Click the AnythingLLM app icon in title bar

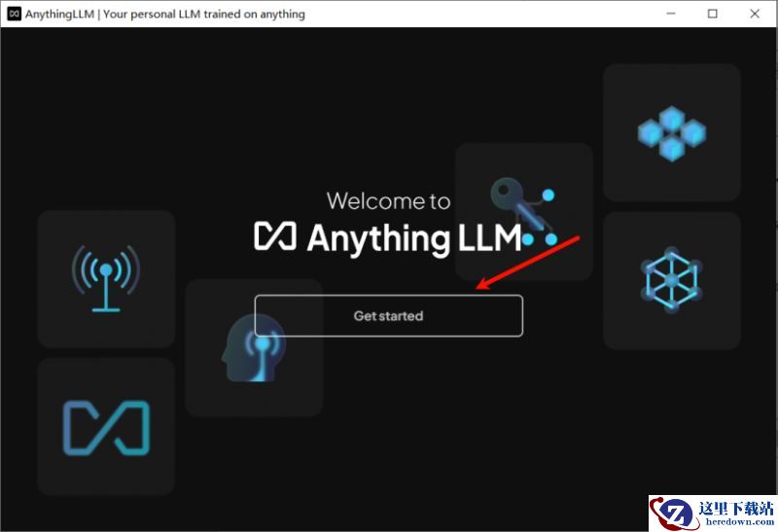pyautogui.click(x=14, y=14)
